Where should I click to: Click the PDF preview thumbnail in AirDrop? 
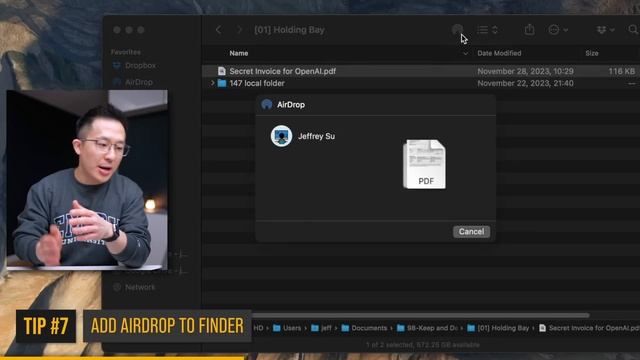[424, 164]
